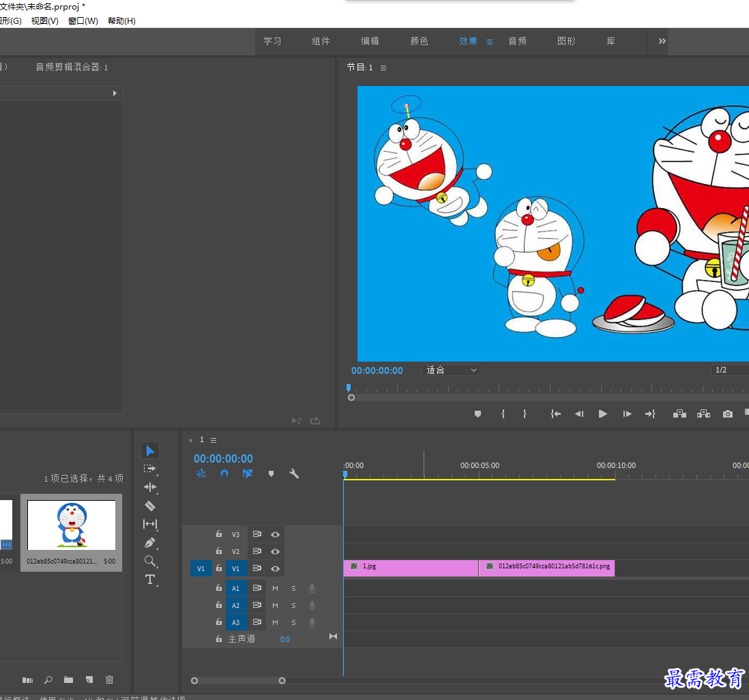Enable voice-over record on A3
The image size is (749, 700).
pos(312,622)
